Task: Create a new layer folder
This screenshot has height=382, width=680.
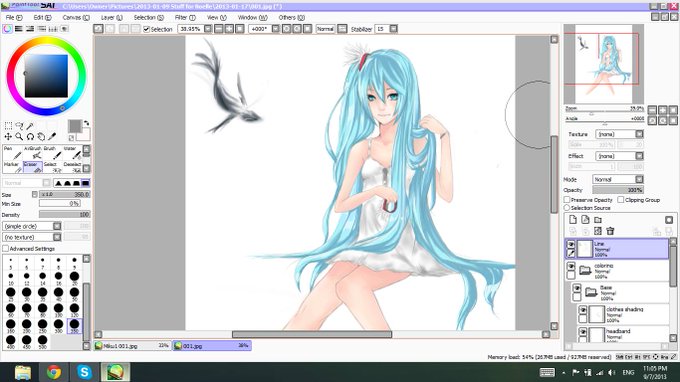Action: 598,219
